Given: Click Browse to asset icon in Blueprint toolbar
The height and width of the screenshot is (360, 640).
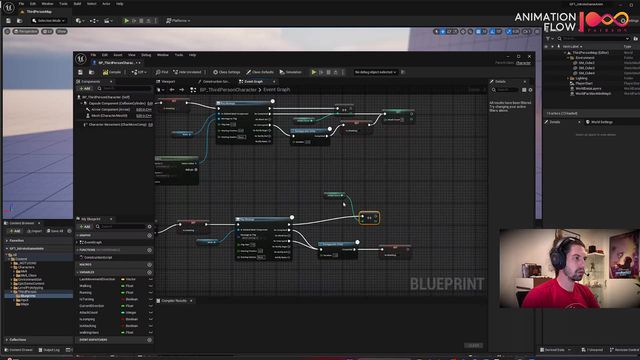Looking at the screenshot, I should pos(91,72).
